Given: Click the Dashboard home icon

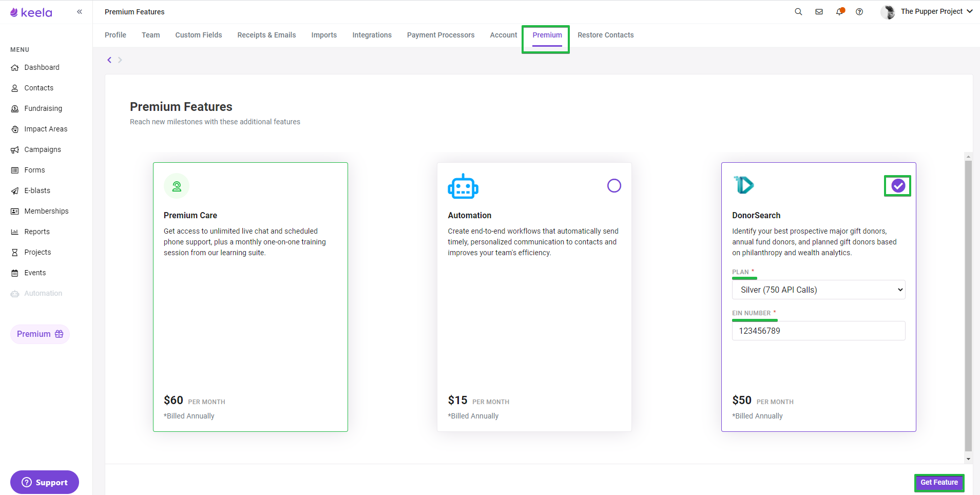Looking at the screenshot, I should (x=15, y=67).
